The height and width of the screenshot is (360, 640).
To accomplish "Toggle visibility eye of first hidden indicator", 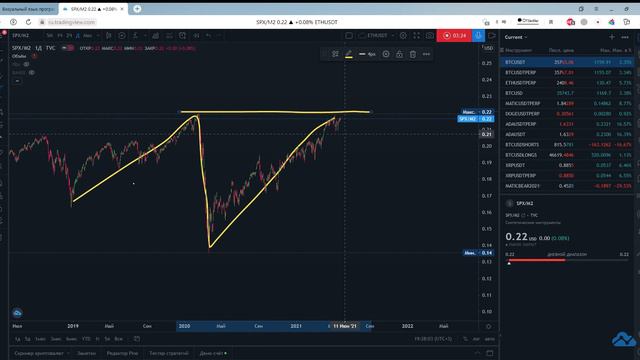I will click(26, 64).
